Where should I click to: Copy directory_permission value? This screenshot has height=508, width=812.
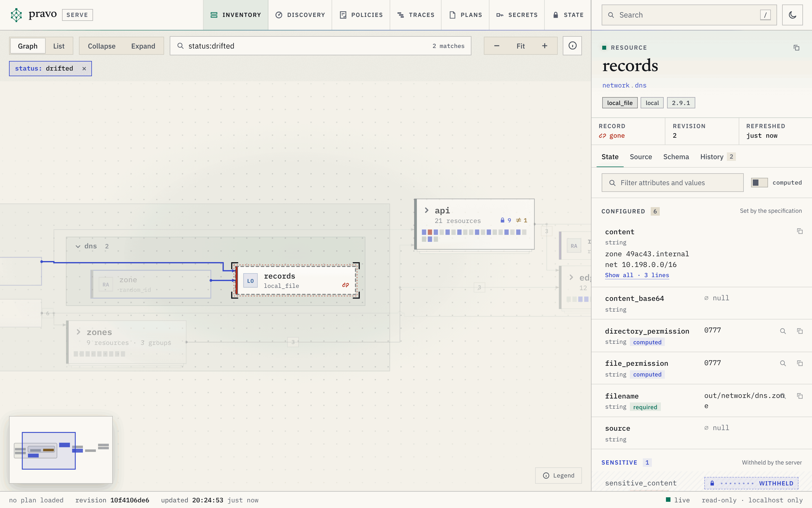(x=800, y=331)
